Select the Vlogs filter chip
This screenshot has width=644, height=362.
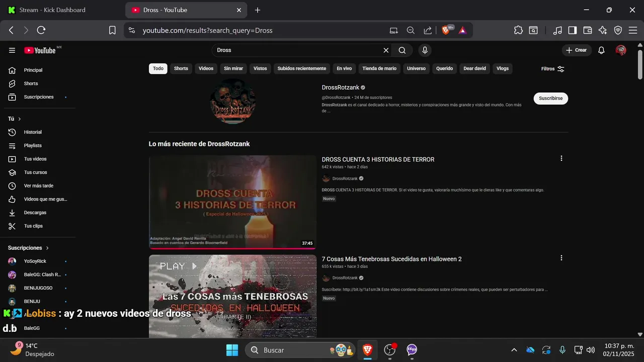(x=503, y=68)
